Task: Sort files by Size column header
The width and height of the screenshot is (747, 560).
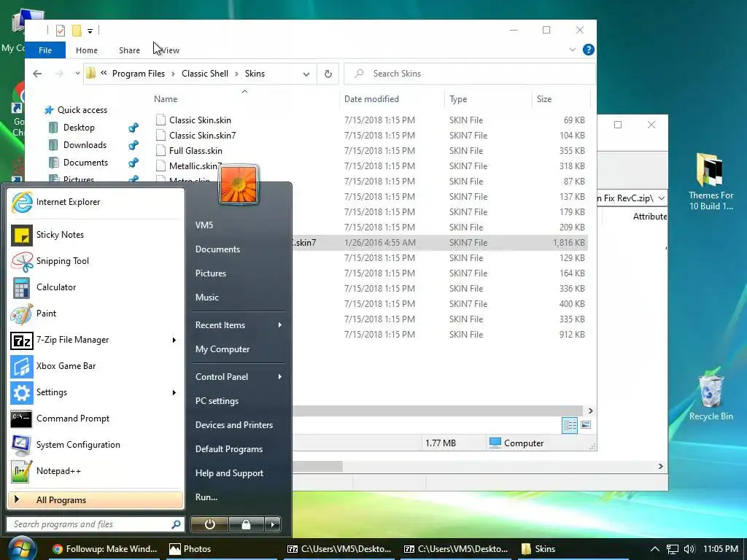Action: coord(561,99)
